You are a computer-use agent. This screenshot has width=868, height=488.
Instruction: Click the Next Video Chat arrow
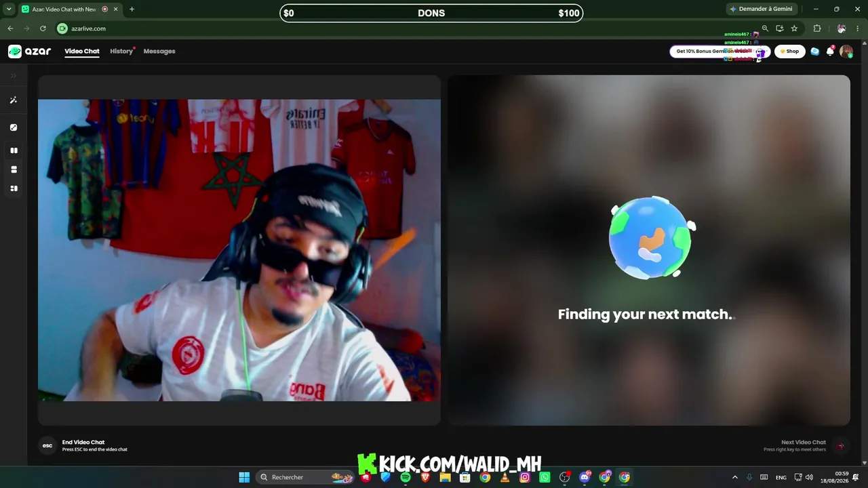(x=841, y=445)
